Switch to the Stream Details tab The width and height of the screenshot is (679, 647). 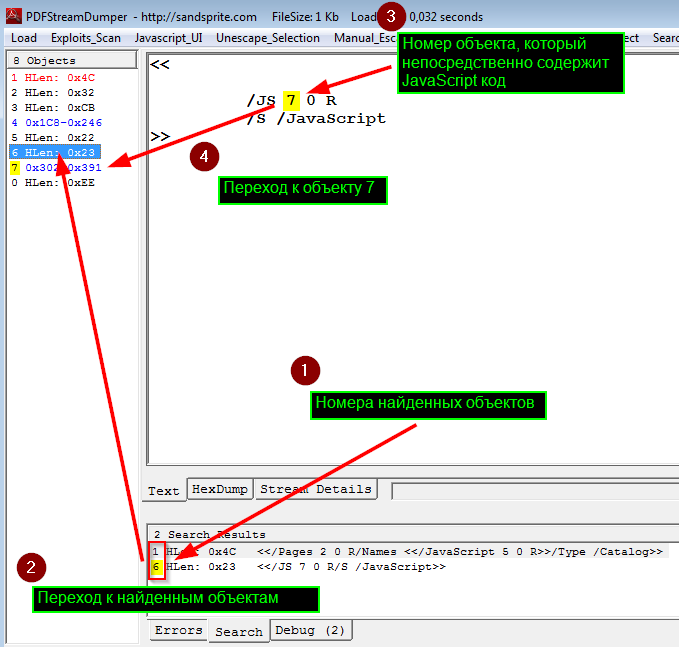[316, 489]
